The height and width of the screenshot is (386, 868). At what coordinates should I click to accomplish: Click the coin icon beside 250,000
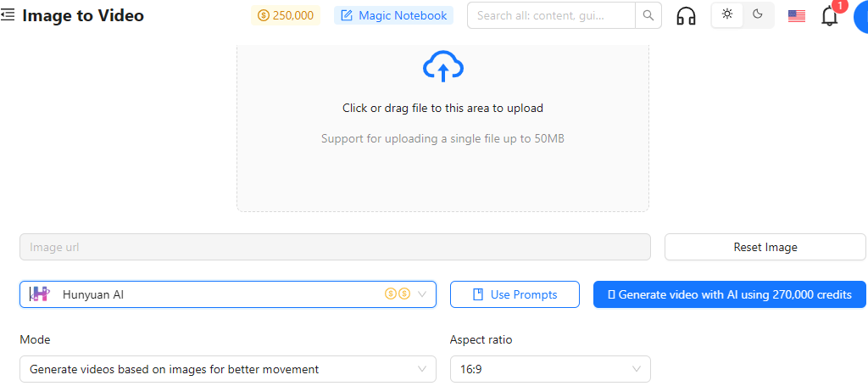264,15
